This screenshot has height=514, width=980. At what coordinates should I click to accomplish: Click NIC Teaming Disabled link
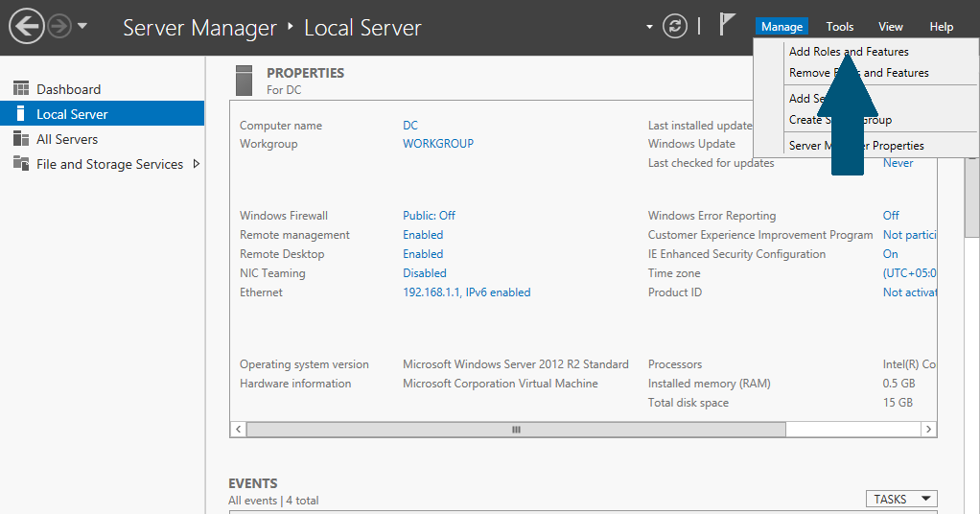424,273
